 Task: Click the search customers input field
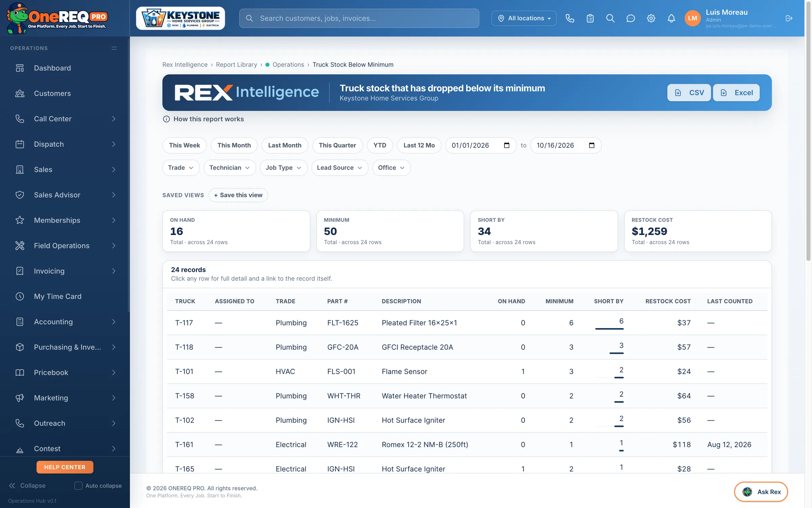tap(359, 18)
